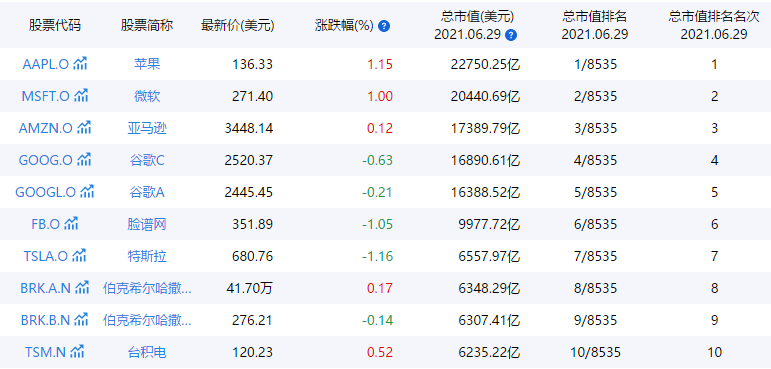
Task: Open the chart icon next to GOOG.O
Action: [85, 160]
